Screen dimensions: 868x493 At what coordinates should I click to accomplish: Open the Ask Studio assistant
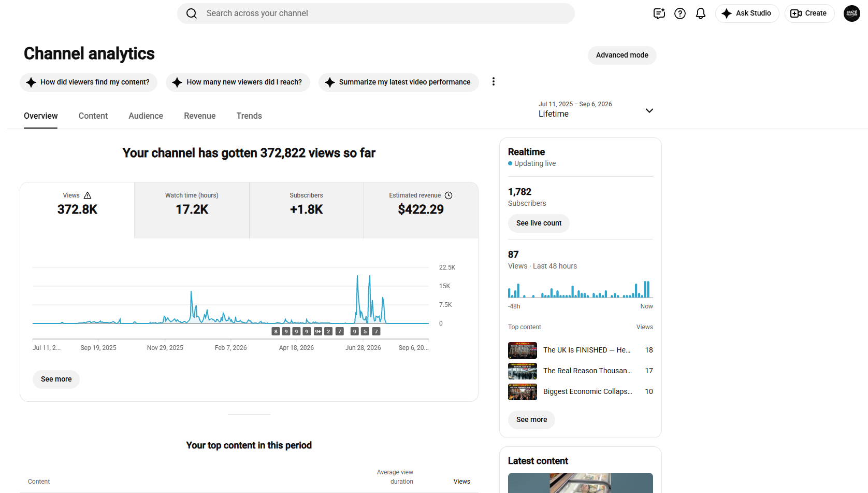pos(747,13)
